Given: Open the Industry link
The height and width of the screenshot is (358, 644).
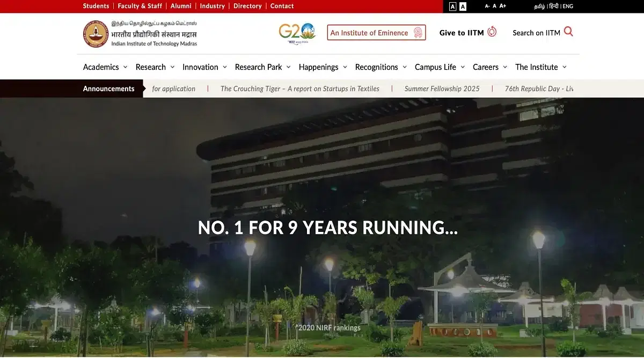Looking at the screenshot, I should coord(213,6).
